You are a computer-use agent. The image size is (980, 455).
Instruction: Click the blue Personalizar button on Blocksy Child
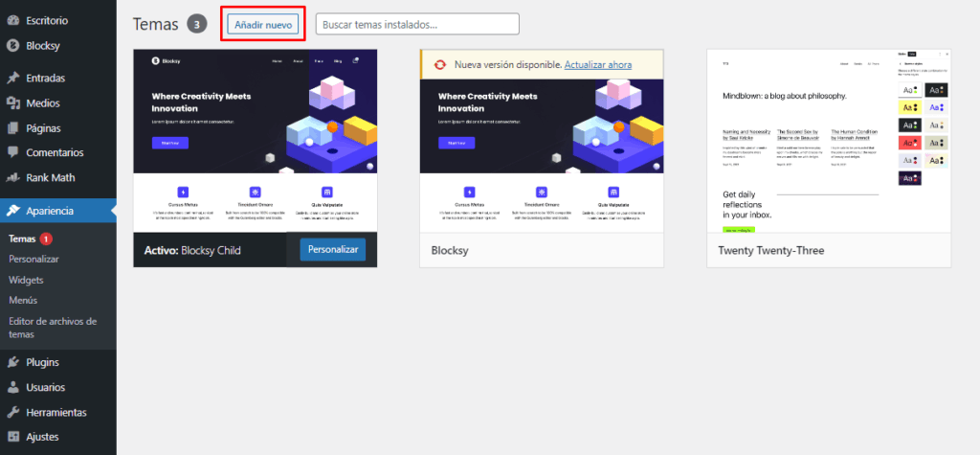pos(332,249)
